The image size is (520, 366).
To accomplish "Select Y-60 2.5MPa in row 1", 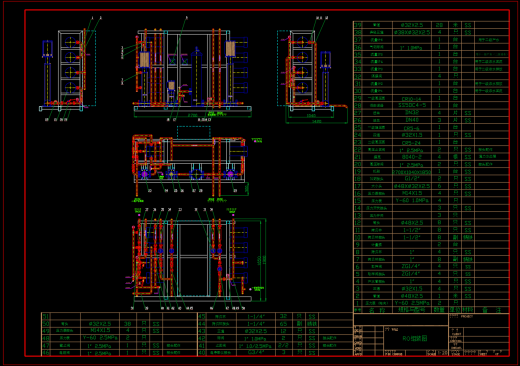I will 412,303.
